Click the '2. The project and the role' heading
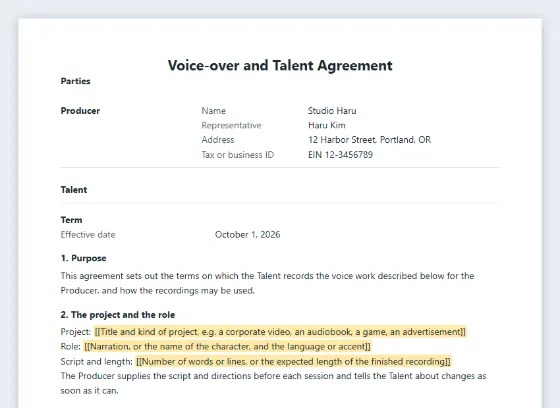The image size is (560, 408). (x=118, y=315)
